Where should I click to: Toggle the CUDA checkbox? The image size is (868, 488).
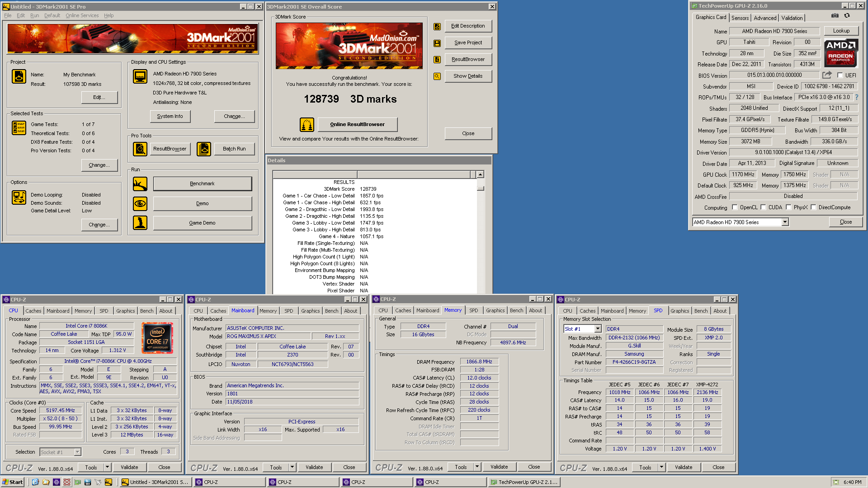point(763,207)
